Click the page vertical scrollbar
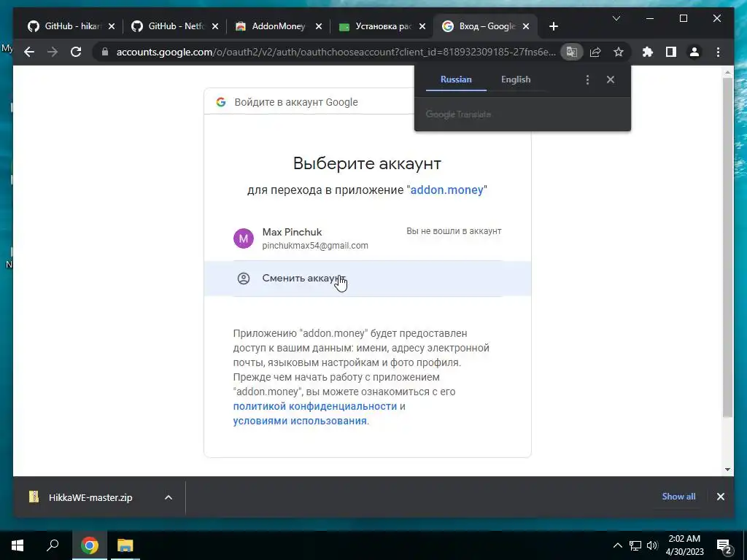 pyautogui.click(x=727, y=248)
